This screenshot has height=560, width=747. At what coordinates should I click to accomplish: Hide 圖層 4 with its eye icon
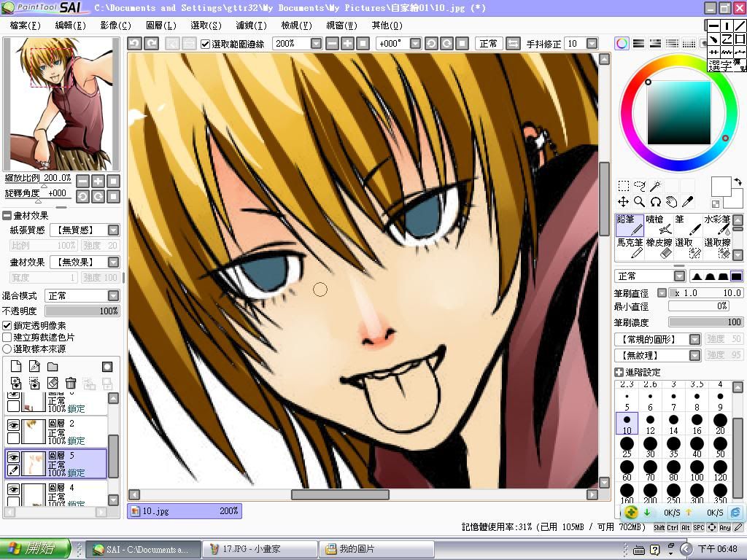(x=13, y=489)
